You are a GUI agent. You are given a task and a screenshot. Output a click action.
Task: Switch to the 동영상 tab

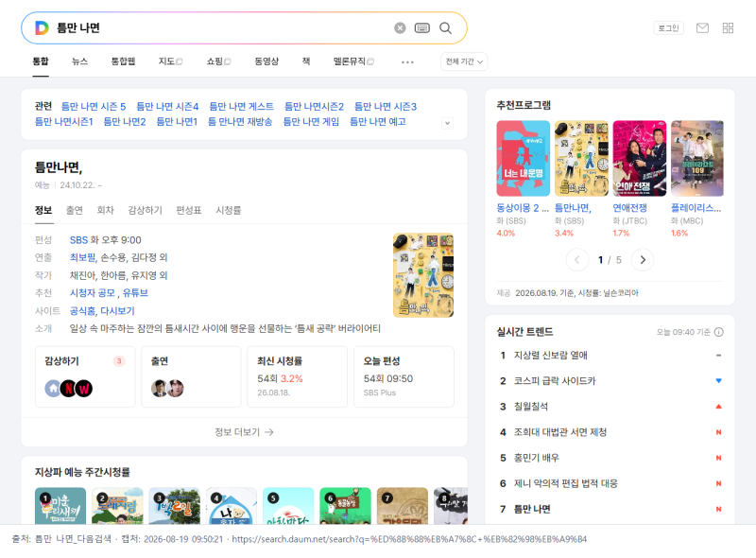[266, 61]
